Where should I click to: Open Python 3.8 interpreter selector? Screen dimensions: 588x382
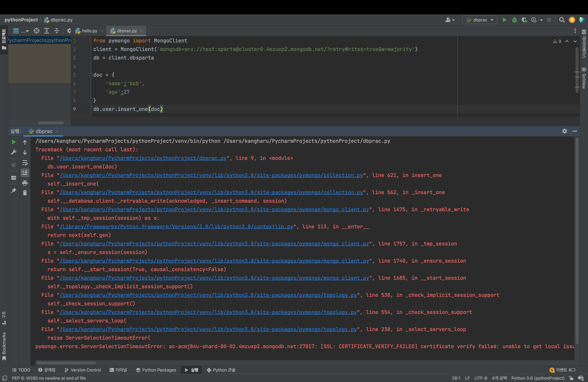point(538,378)
